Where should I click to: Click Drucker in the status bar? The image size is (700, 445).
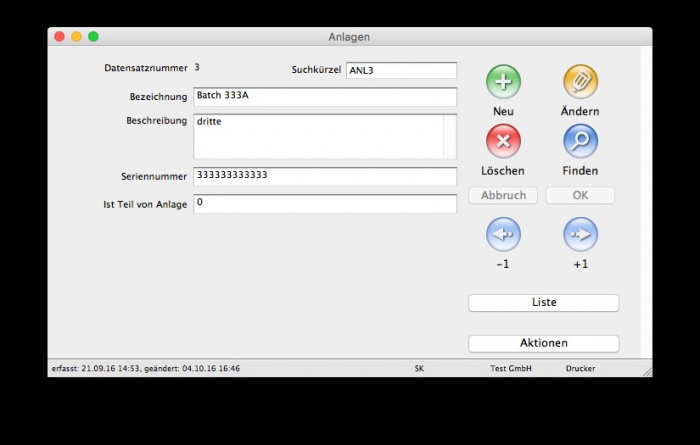tap(580, 368)
